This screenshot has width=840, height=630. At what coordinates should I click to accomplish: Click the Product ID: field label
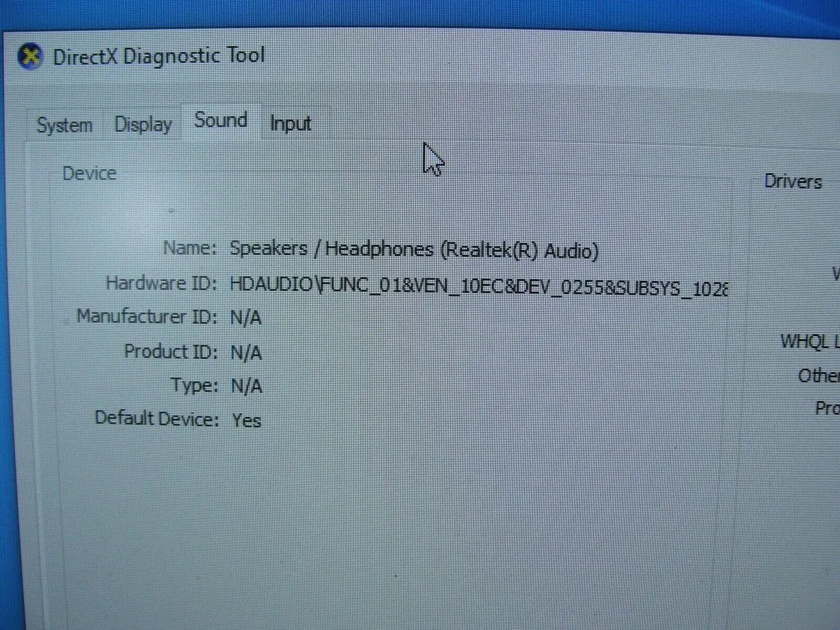(170, 351)
